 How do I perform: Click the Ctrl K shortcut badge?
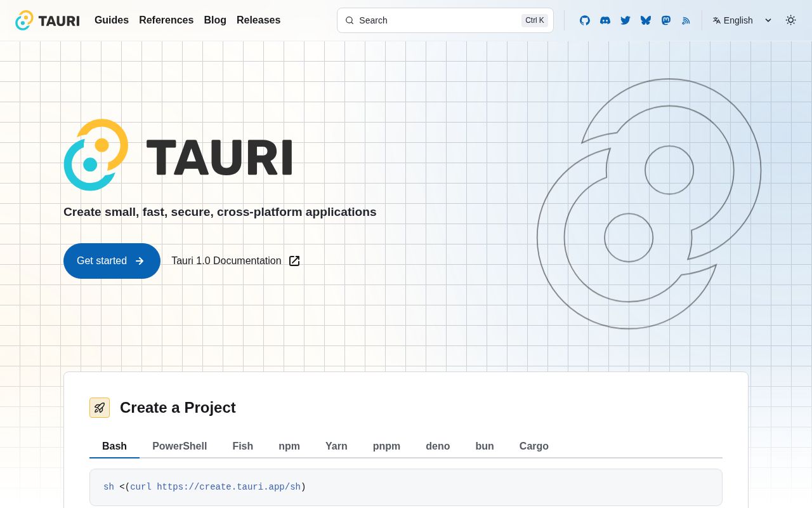pyautogui.click(x=535, y=20)
